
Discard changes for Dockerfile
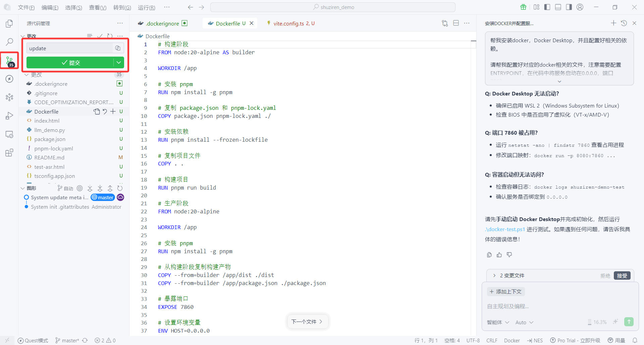tap(105, 112)
